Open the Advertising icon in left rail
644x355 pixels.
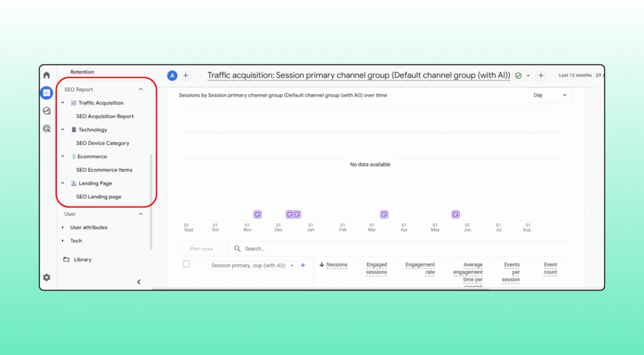[47, 128]
